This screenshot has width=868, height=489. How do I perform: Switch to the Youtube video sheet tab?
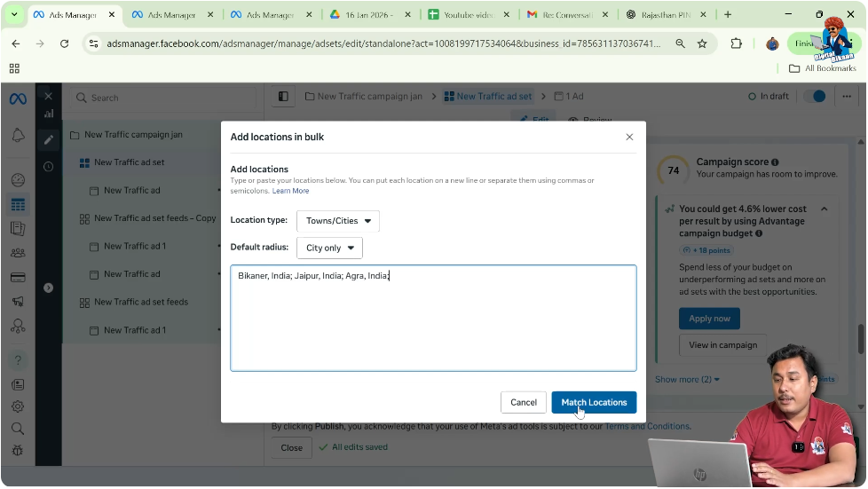(x=469, y=15)
